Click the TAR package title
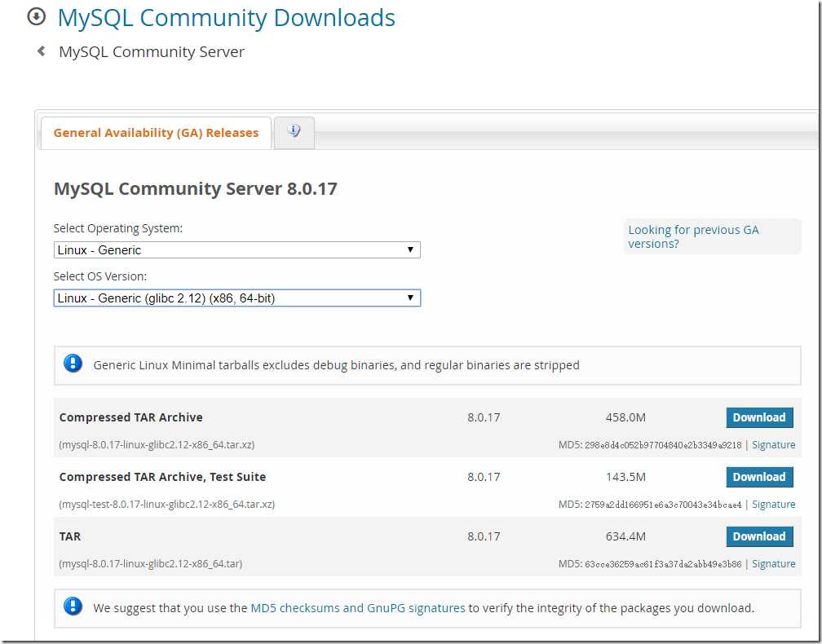Viewport: 822px width, 644px height. pyautogui.click(x=70, y=536)
